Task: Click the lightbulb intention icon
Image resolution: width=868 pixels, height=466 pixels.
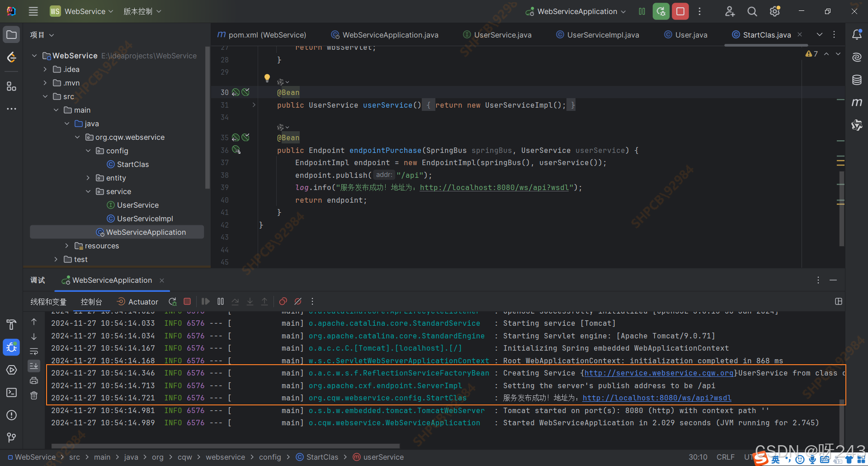Action: [x=267, y=78]
